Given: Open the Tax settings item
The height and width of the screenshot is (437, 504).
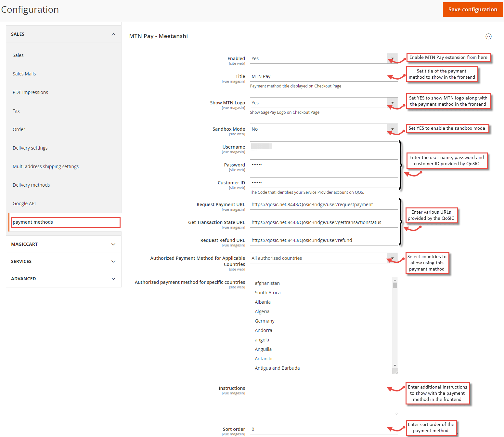Looking at the screenshot, I should click(x=16, y=111).
